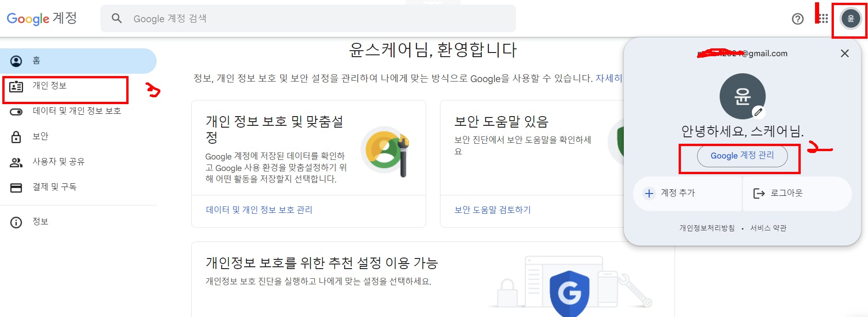868x317 pixels.
Task: Click the Google 계정 관리 button
Action: pyautogui.click(x=742, y=156)
